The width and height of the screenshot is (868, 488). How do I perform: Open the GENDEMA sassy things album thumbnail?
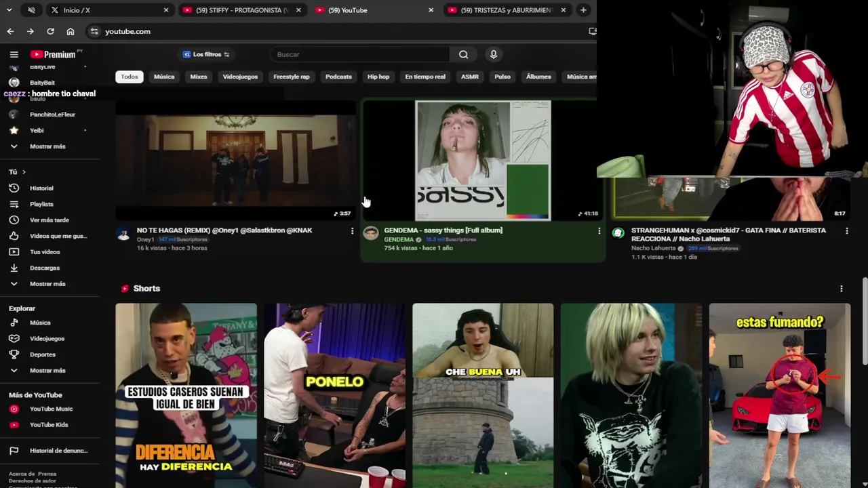click(x=483, y=161)
